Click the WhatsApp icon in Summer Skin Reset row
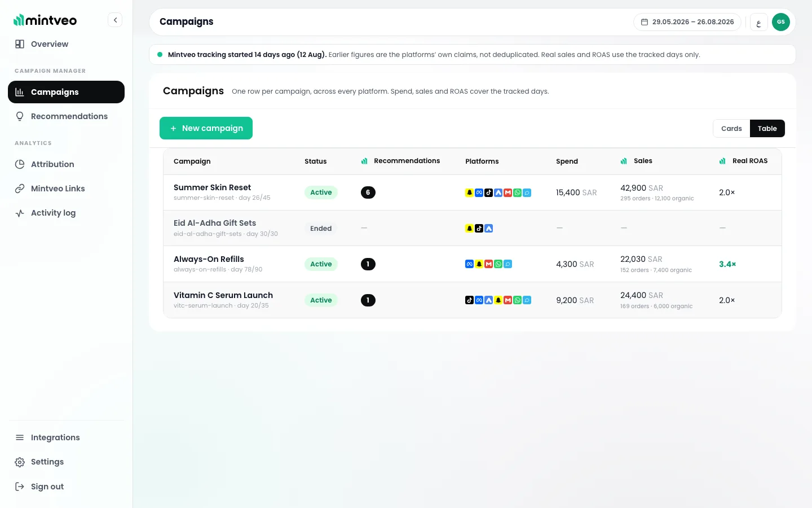This screenshot has height=508, width=812. [x=517, y=192]
